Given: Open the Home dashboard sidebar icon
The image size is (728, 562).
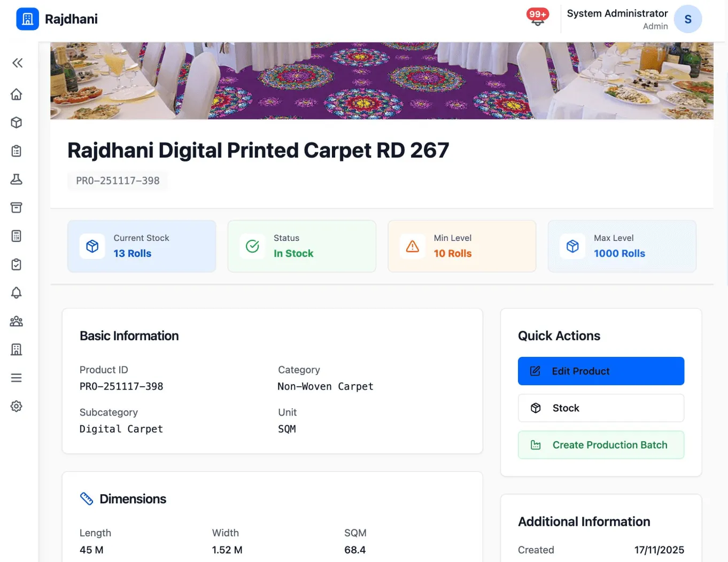Looking at the screenshot, I should point(17,95).
